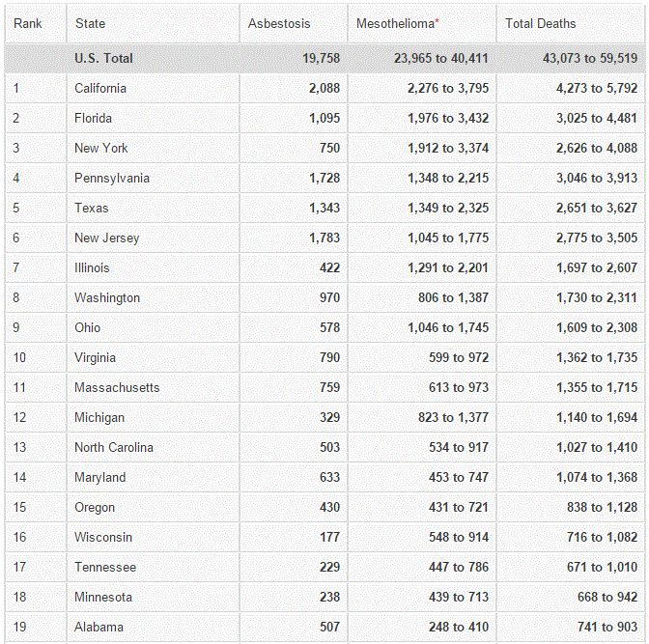Select Pennsylvania's asbestosis value 1,728
This screenshot has width=649, height=644.
point(324,178)
